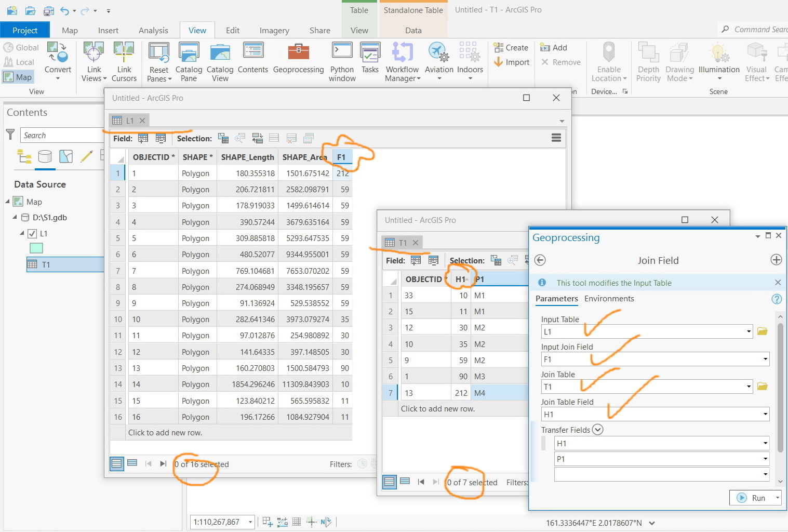This screenshot has width=788, height=532.
Task: Switch view to Local mode
Action: coord(19,62)
